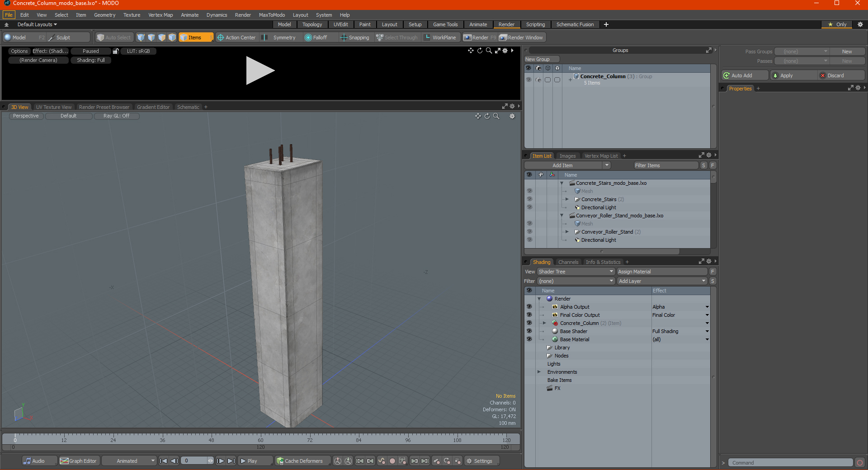
Task: Click zoom magnifier icon in render preview
Action: pos(489,51)
